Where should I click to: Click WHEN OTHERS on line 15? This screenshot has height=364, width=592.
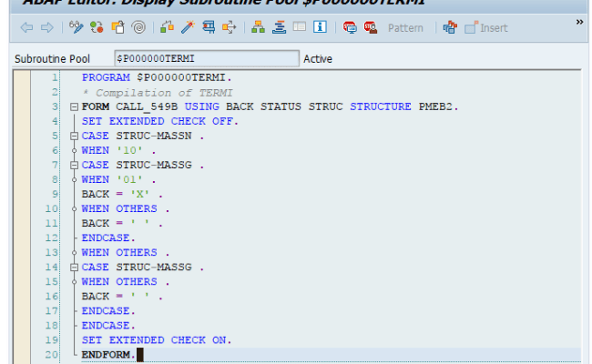coord(126,282)
